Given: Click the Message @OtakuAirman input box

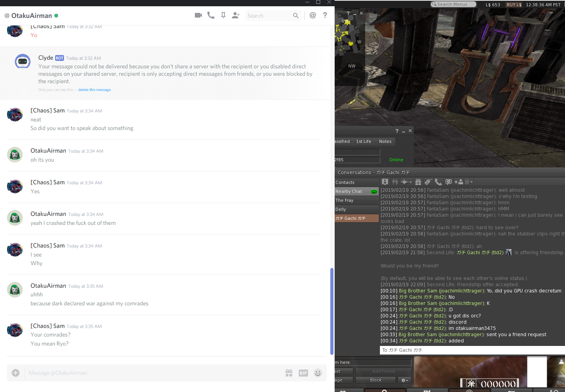Looking at the screenshot, I should click(x=154, y=373).
